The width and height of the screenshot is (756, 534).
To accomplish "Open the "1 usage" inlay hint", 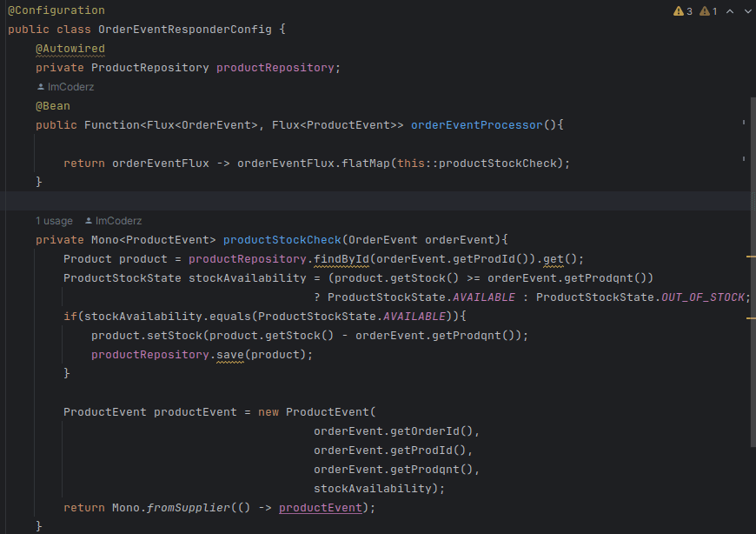I will click(x=54, y=221).
